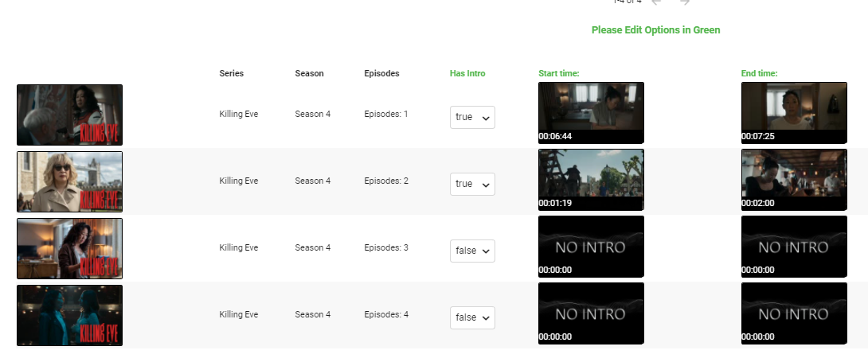Click Killing Eve series name in Episode 1 row
Image resolution: width=868 pixels, height=362 pixels.
(239, 114)
